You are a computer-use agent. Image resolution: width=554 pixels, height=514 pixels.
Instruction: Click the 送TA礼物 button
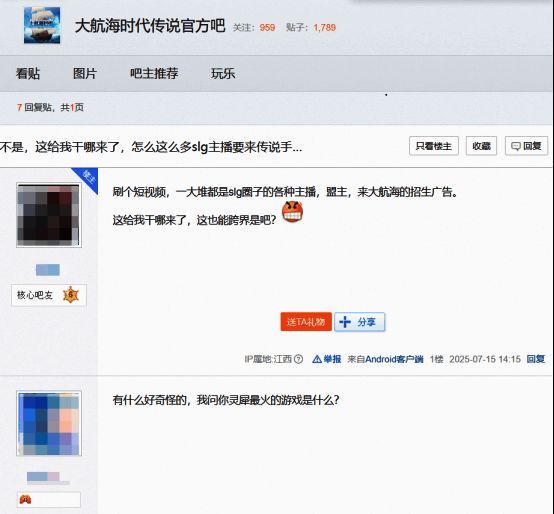pyautogui.click(x=306, y=322)
